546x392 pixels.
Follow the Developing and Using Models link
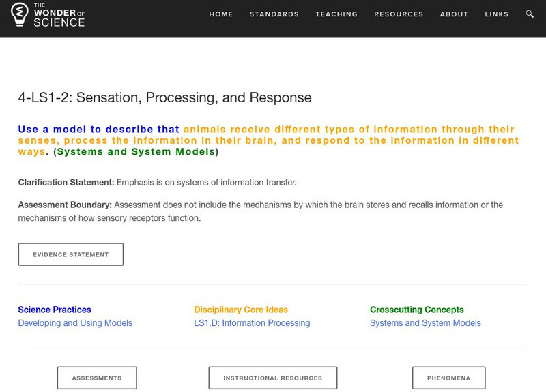[75, 323]
